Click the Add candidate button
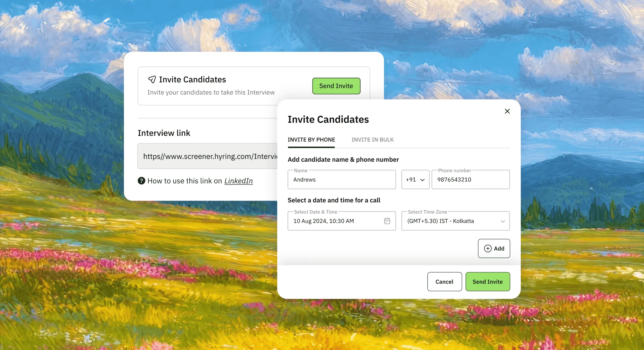Viewport: 644px width, 350px height. pos(494,248)
